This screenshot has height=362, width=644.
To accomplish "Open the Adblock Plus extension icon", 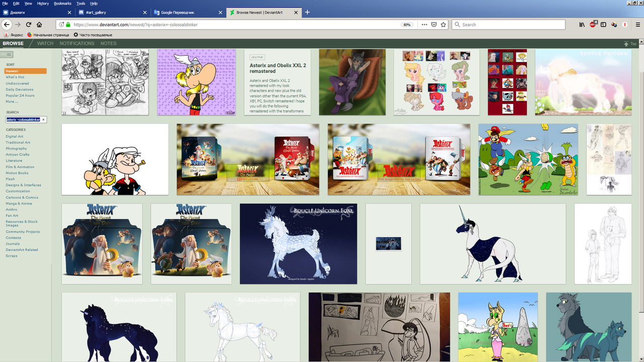I will click(593, 24).
